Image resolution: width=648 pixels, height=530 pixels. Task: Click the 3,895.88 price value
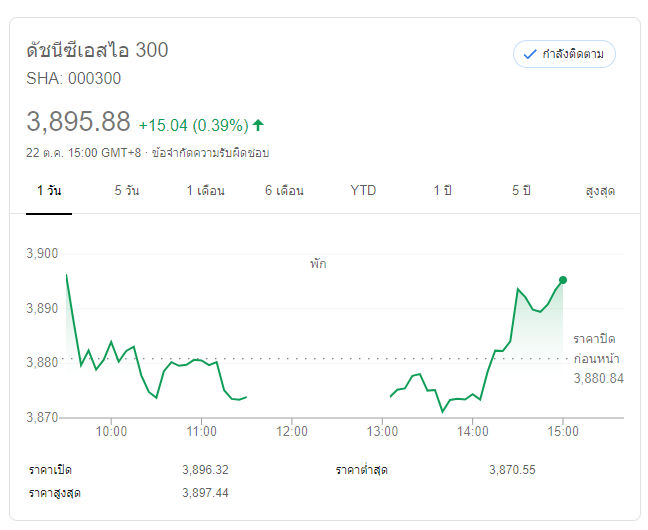point(79,122)
